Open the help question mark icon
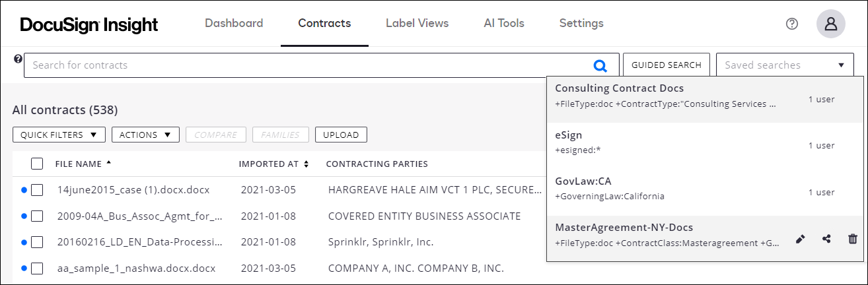868x285 pixels. pyautogui.click(x=792, y=24)
